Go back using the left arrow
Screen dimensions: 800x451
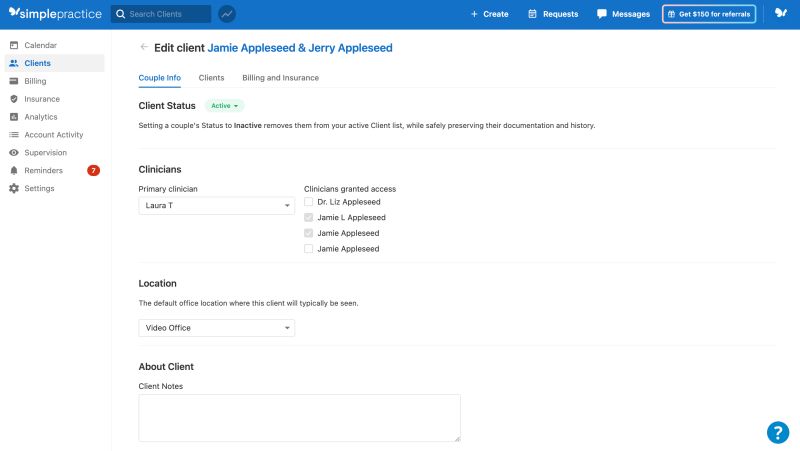pyautogui.click(x=144, y=47)
